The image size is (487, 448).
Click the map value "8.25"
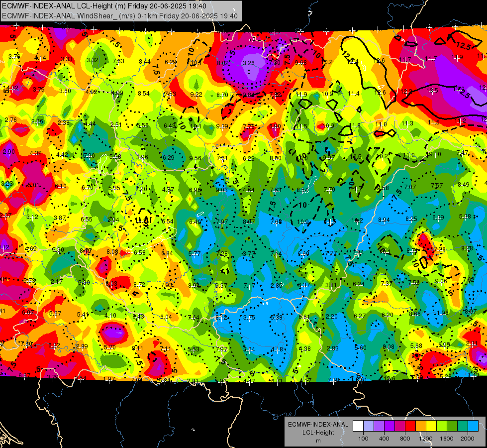(411, 219)
